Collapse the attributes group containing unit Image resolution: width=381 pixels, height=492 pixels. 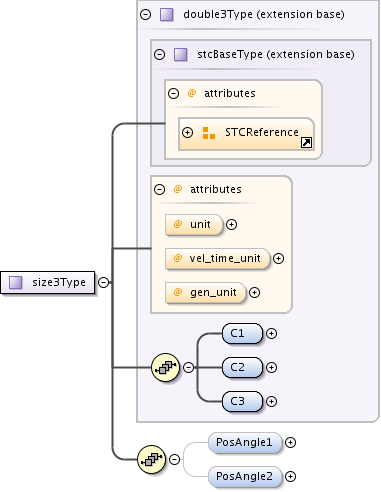click(159, 189)
